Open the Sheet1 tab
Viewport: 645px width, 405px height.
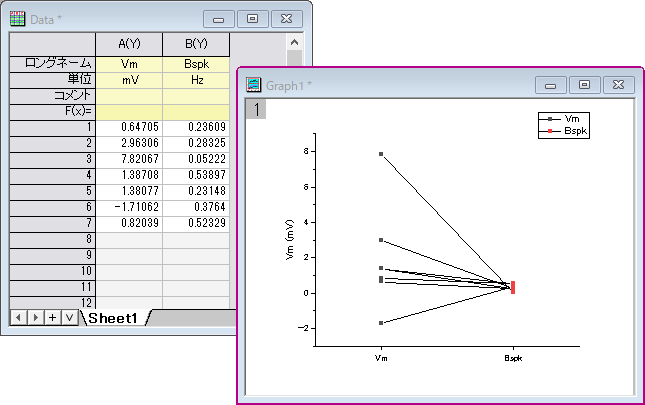pos(112,318)
